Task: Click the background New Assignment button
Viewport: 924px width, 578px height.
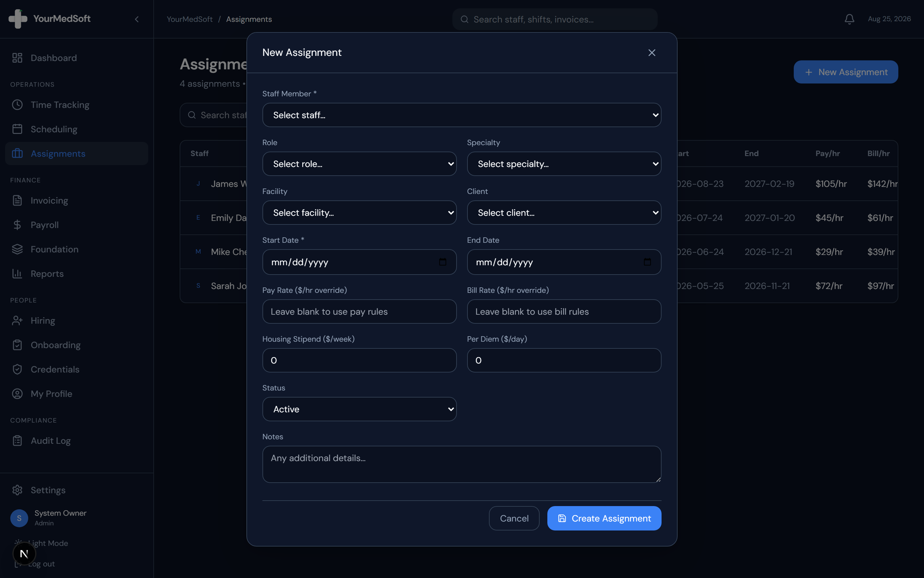Action: point(846,72)
